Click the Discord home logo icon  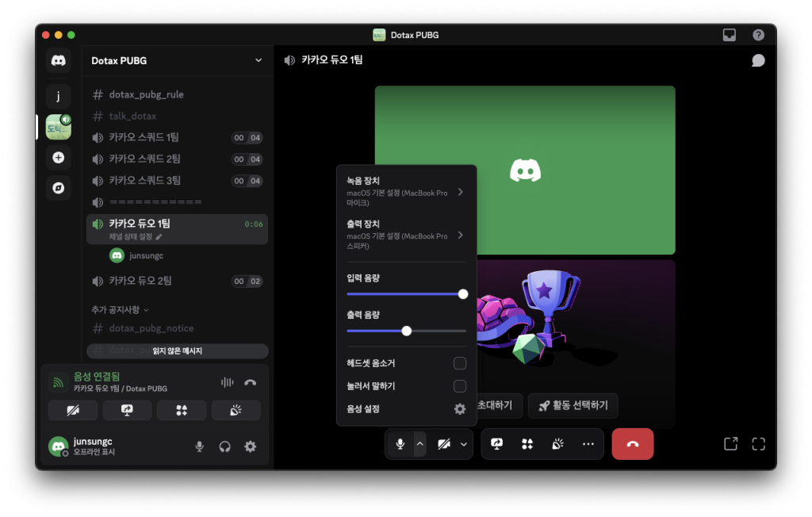point(58,60)
